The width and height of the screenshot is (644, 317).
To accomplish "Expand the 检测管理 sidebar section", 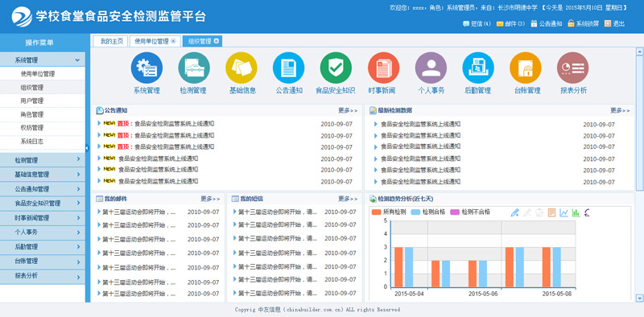I will pos(43,160).
